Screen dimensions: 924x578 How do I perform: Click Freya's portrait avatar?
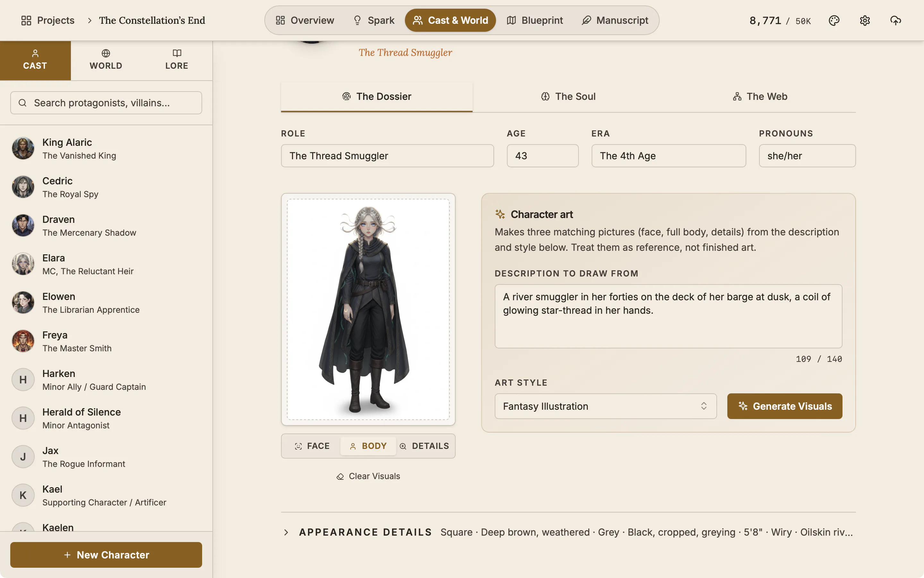coord(23,341)
